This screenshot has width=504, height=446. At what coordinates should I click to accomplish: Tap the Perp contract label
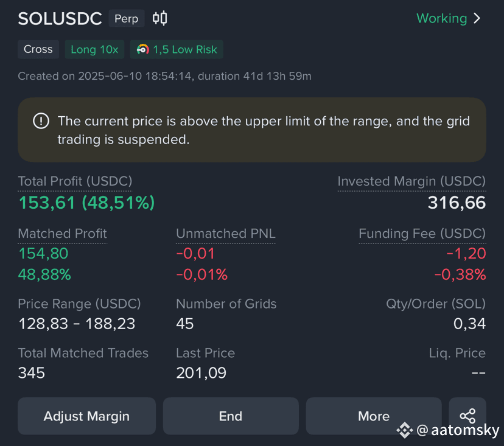coord(127,18)
